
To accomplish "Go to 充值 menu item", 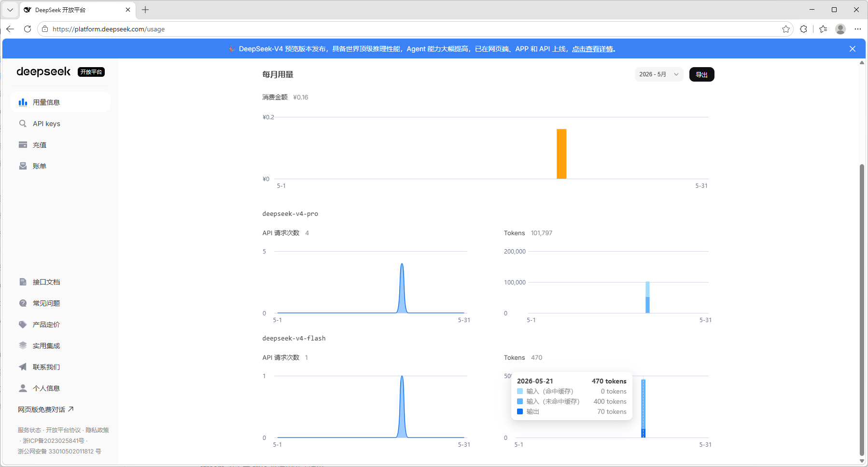I will click(x=60, y=145).
